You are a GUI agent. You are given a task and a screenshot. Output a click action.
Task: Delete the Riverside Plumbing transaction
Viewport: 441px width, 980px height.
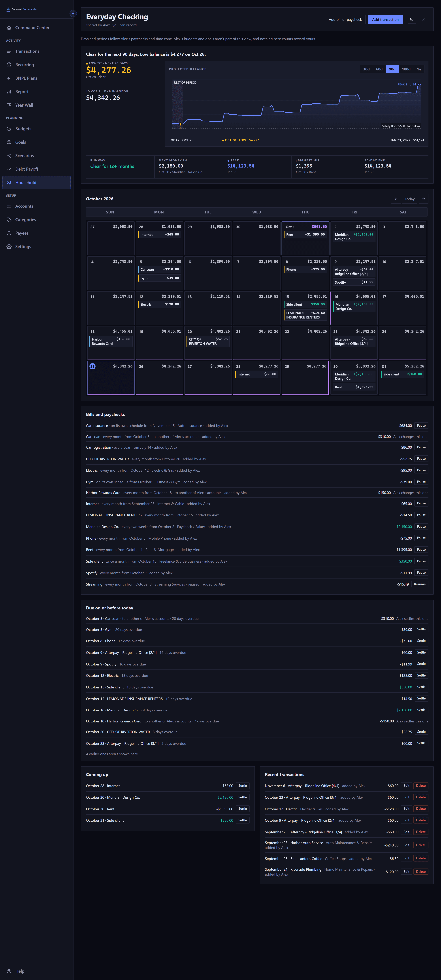[421, 872]
